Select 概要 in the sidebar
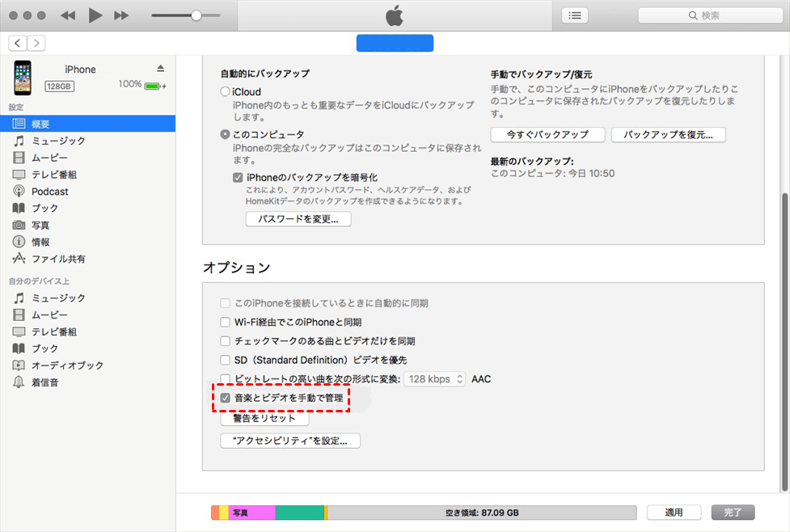 [40, 124]
